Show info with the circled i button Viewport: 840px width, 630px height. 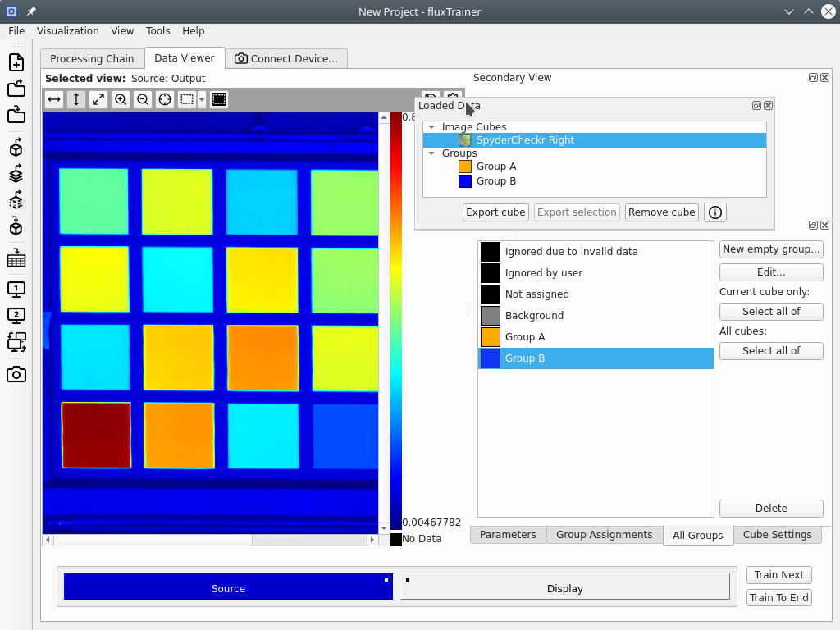click(x=715, y=212)
